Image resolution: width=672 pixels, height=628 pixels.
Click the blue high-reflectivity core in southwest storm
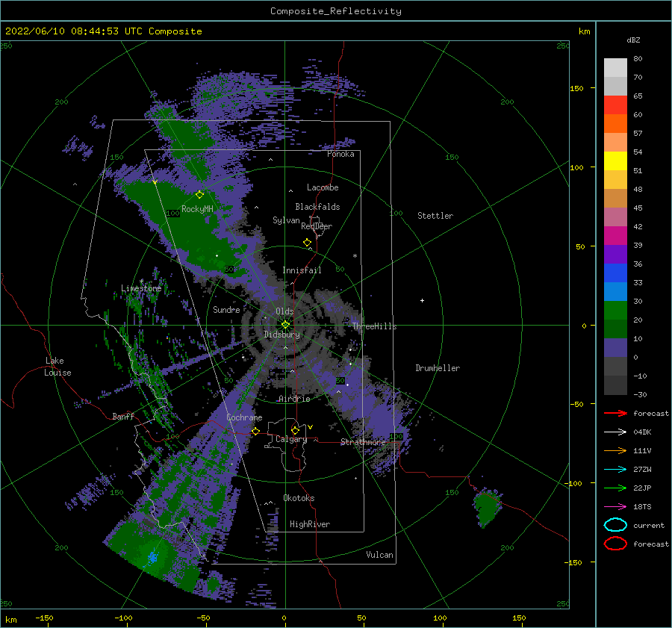[x=152, y=557]
